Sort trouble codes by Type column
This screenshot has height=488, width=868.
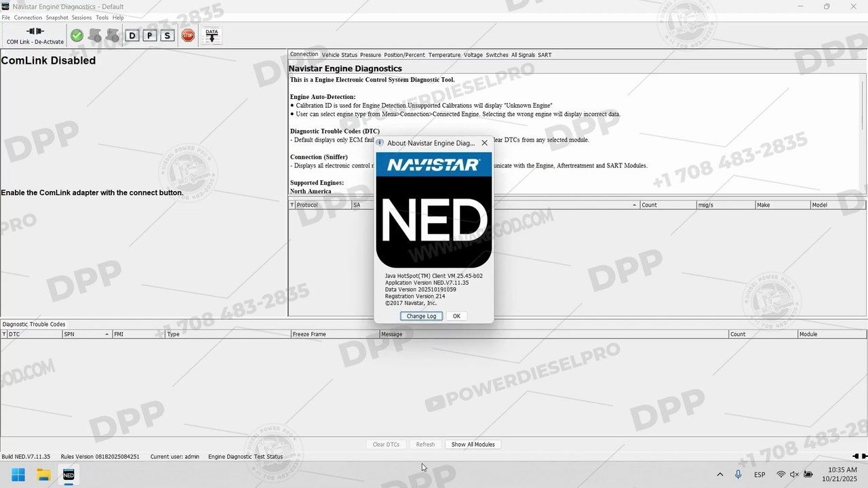(228, 334)
